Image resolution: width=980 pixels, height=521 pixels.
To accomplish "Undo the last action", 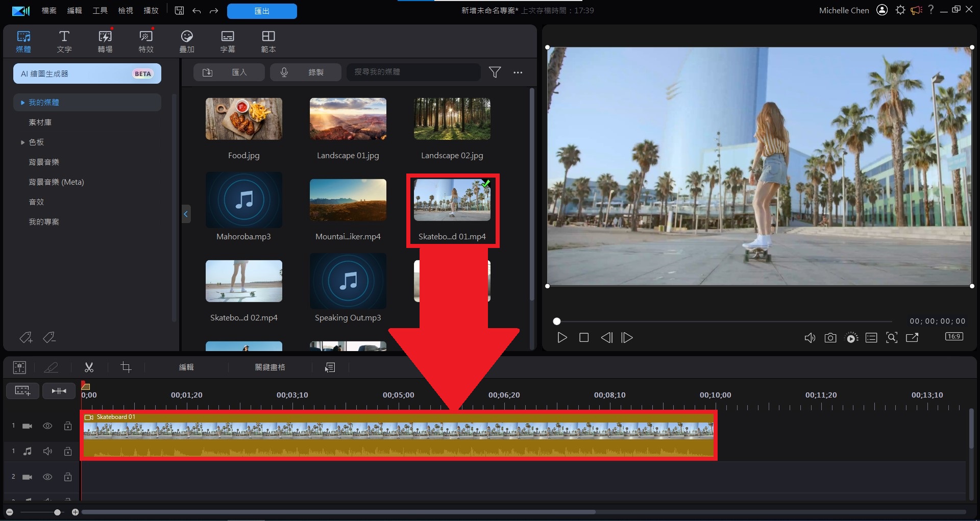I will pos(197,11).
